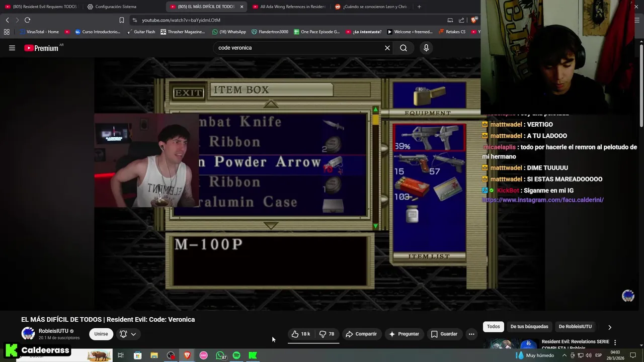Screen dimensions: 644x362
Task: Bookmark this page with bookmark icon
Action: click(x=121, y=20)
